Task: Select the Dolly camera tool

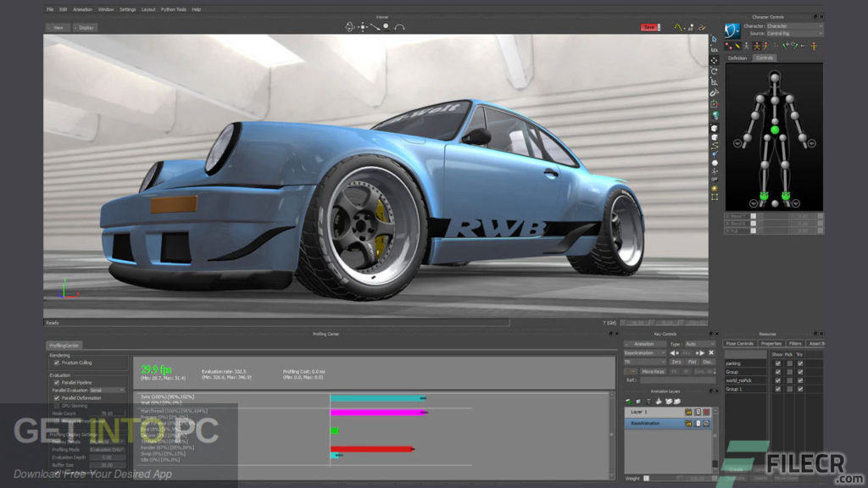Action: coord(375,26)
